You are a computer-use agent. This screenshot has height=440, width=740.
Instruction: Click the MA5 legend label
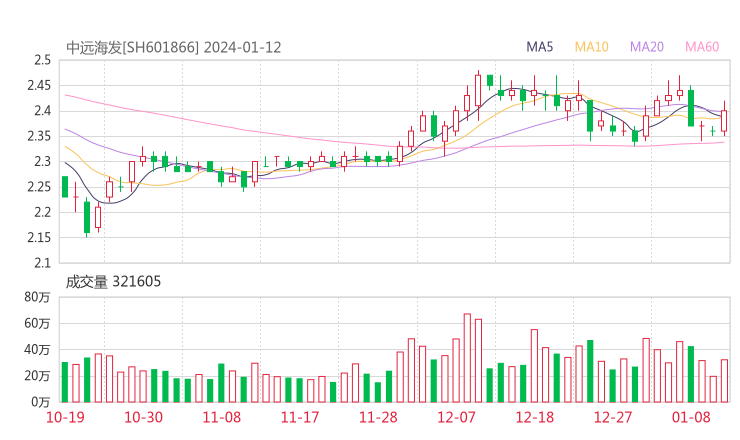click(x=539, y=47)
